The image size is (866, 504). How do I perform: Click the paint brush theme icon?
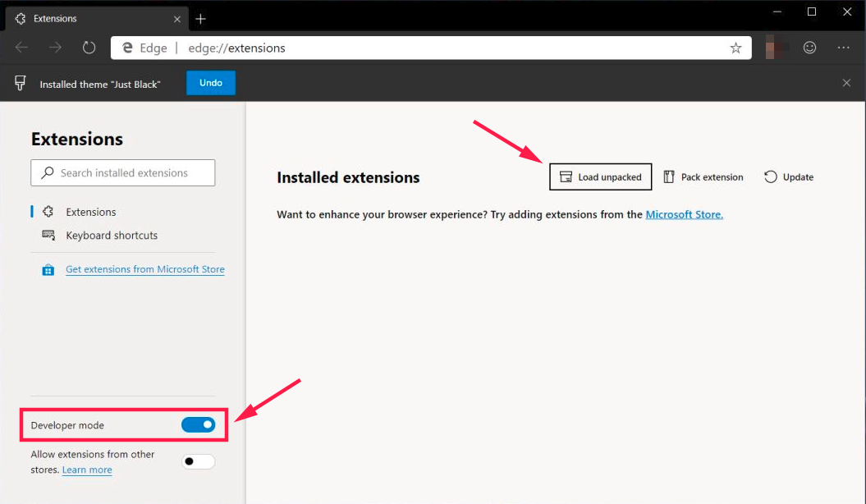20,84
